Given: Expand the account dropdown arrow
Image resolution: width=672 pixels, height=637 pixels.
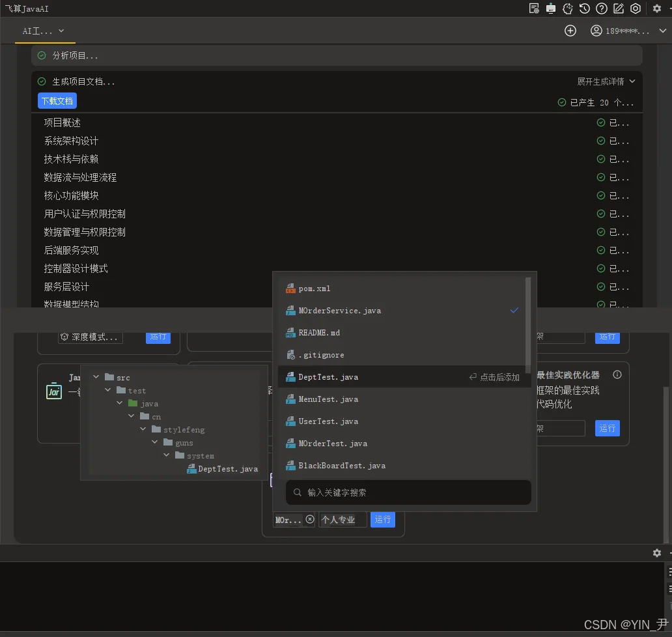Looking at the screenshot, I should 663,31.
